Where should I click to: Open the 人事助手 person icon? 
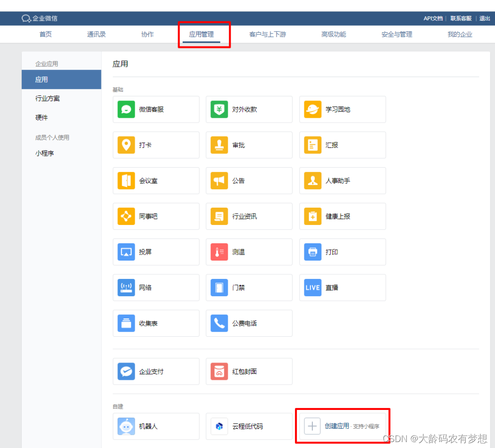click(x=312, y=180)
